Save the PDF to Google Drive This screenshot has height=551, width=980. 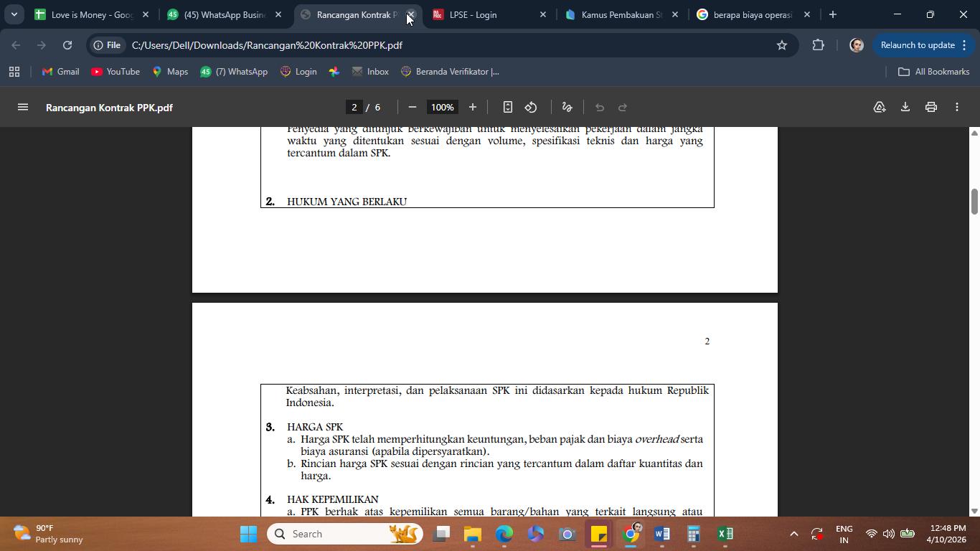880,107
